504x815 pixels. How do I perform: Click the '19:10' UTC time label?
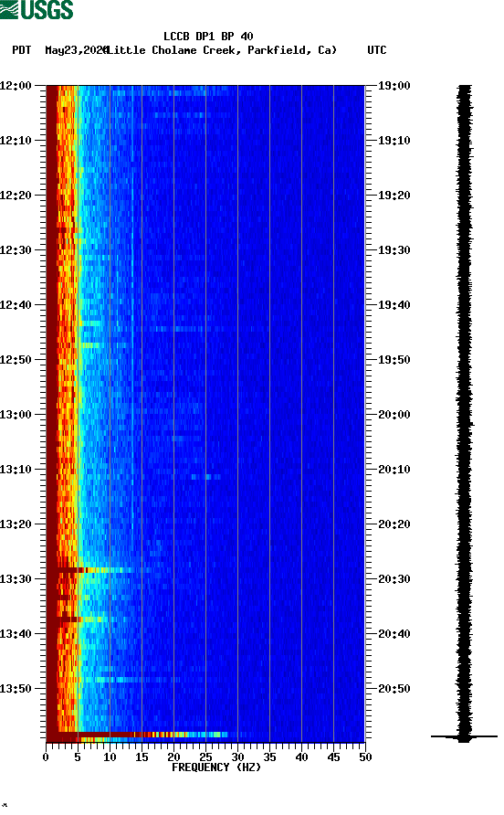pyautogui.click(x=394, y=141)
